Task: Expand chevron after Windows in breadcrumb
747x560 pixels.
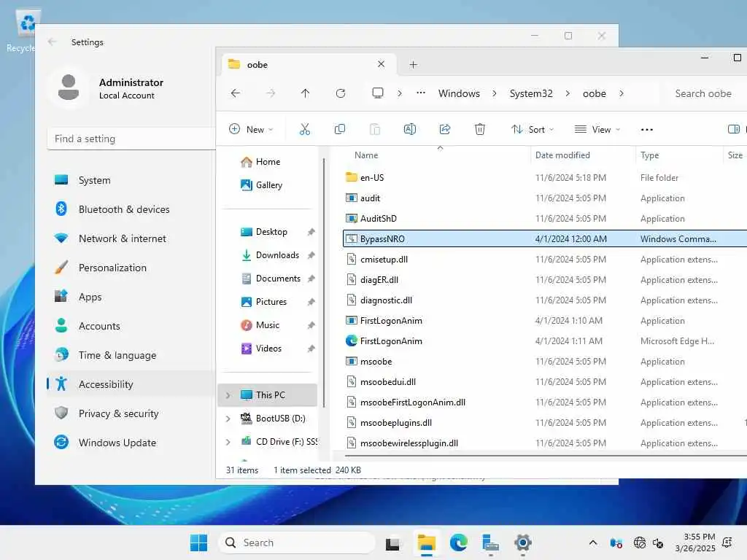Action: [x=494, y=93]
